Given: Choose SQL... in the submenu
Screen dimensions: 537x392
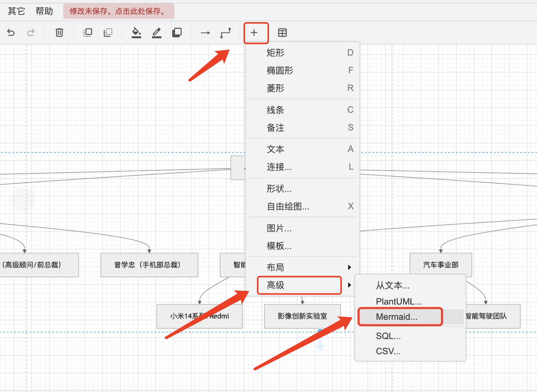Looking at the screenshot, I should tap(410, 336).
